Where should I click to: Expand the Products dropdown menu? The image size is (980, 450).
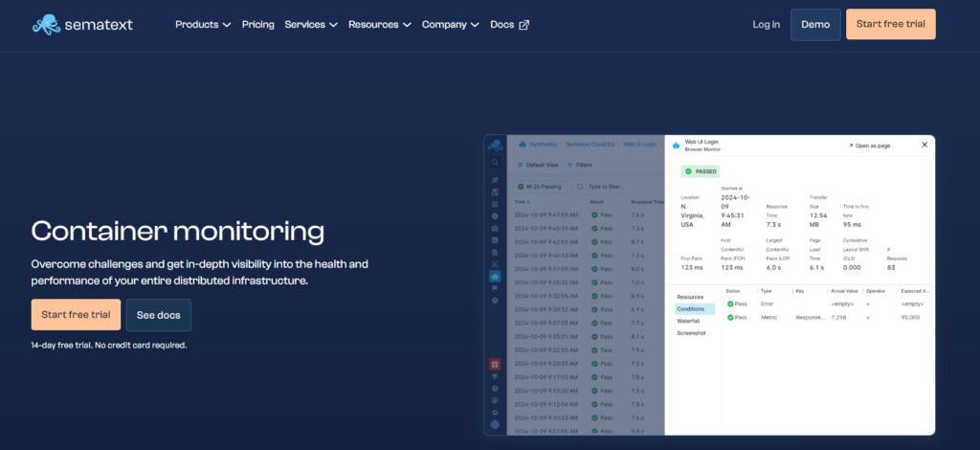coord(203,24)
